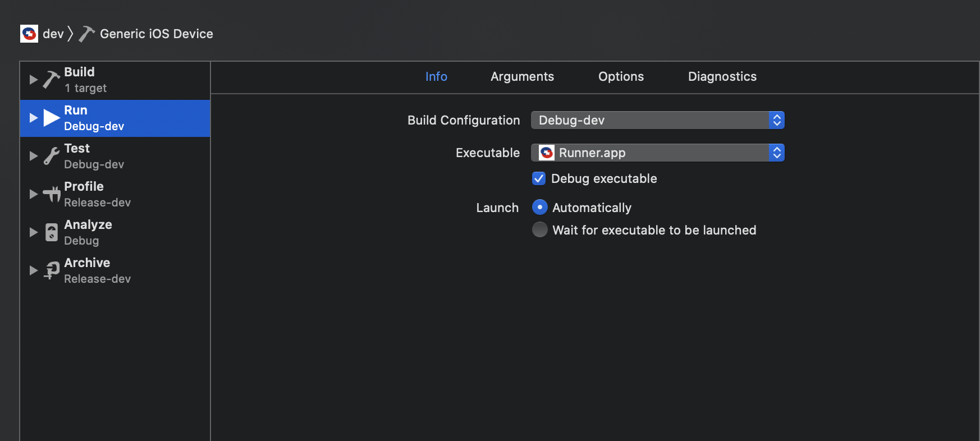Click the Archive icon in sidebar
This screenshot has width=980, height=441.
52,270
